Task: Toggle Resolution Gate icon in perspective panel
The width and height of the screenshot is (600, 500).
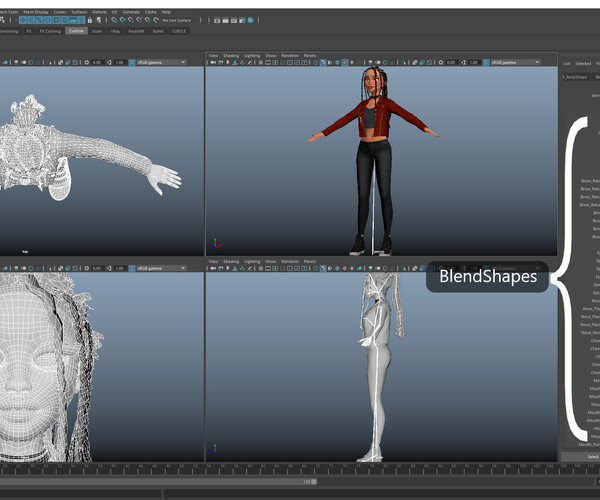Action: pyautogui.click(x=275, y=62)
